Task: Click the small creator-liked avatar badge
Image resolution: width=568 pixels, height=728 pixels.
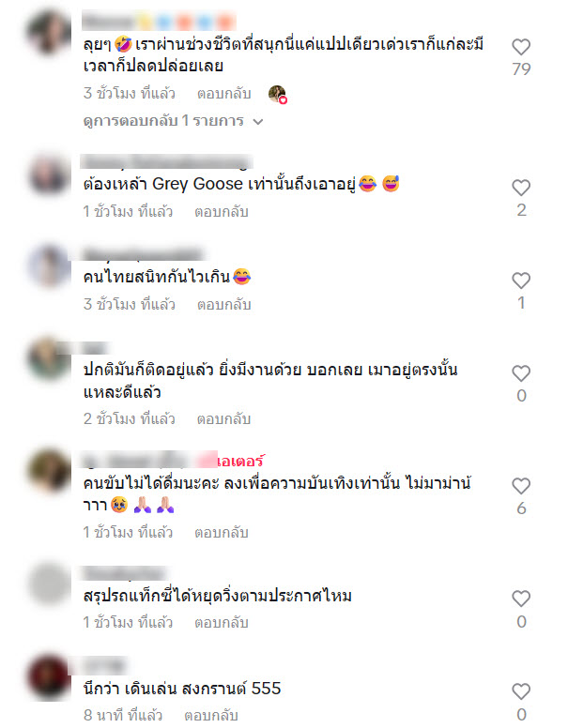Action: (x=278, y=94)
